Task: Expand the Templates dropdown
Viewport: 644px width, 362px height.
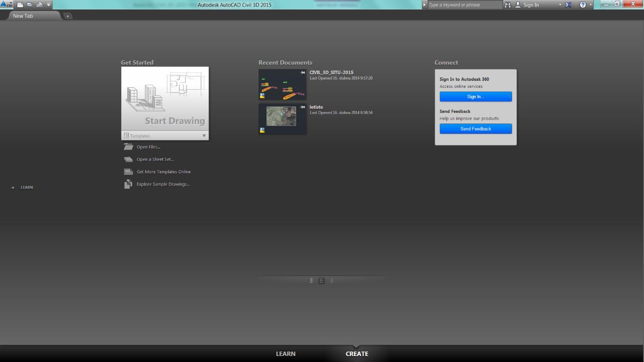Action: point(204,136)
